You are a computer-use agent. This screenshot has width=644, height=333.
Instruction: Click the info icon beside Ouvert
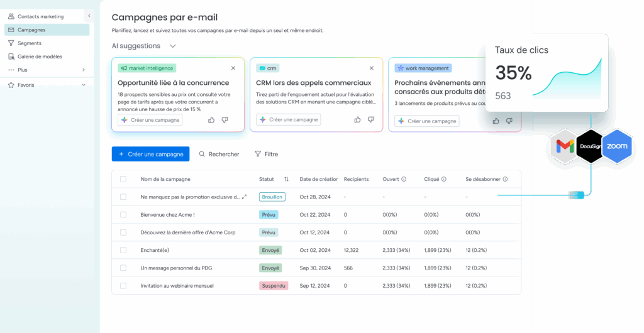click(404, 179)
